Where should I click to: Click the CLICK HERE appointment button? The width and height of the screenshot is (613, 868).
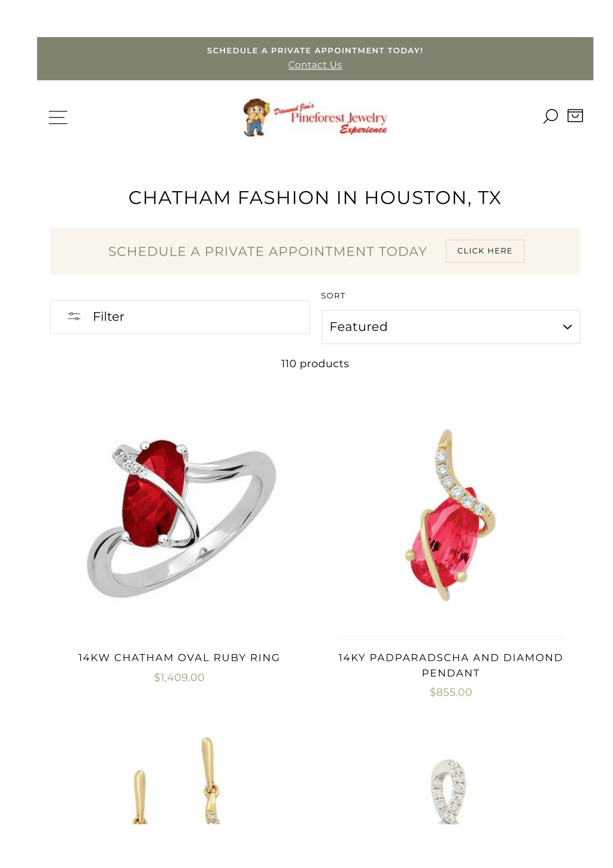(x=485, y=251)
